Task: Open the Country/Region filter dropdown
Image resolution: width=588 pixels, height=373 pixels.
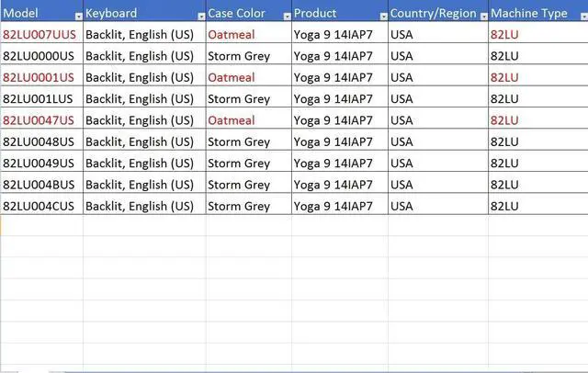Action: click(x=484, y=17)
